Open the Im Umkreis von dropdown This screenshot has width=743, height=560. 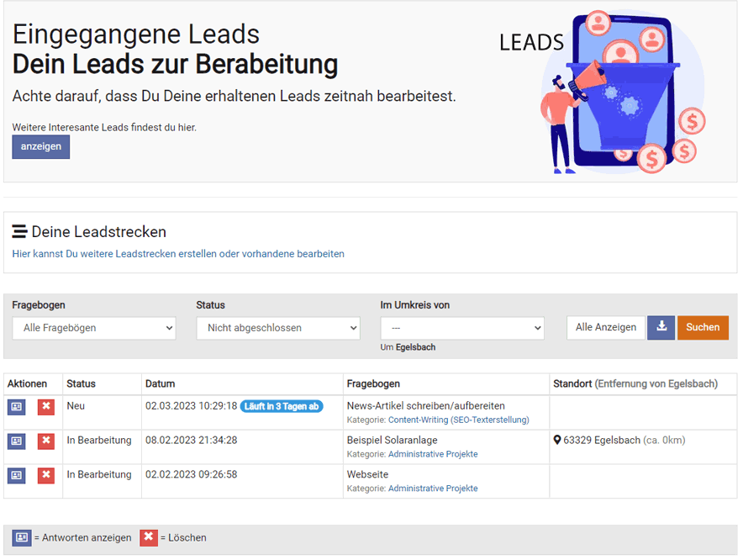pos(462,328)
